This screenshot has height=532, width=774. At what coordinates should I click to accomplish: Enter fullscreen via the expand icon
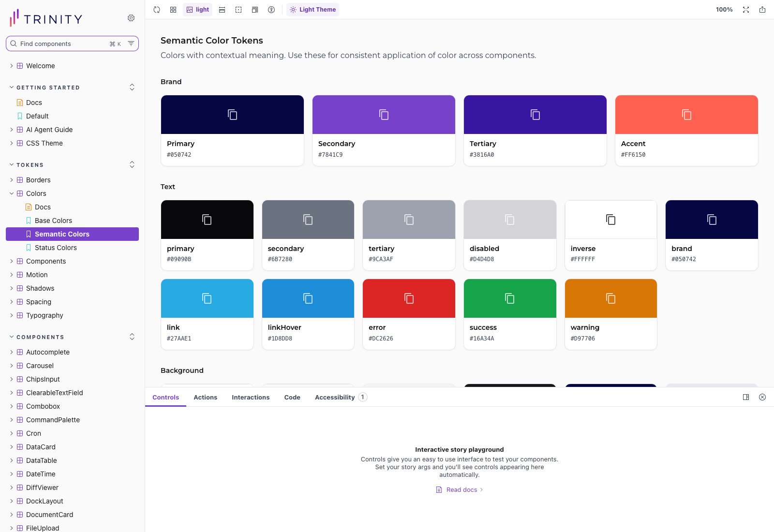click(746, 10)
